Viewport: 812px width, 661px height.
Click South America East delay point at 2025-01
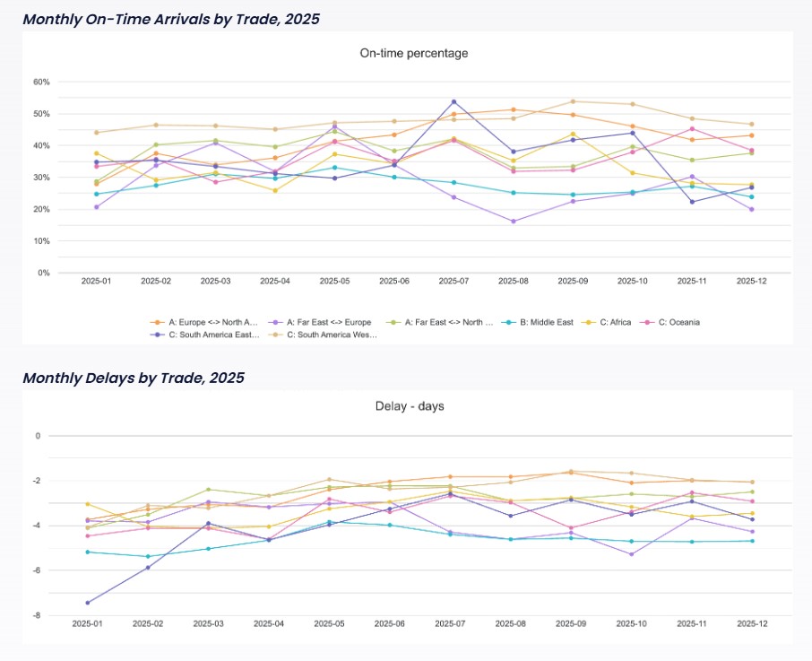pyautogui.click(x=88, y=603)
